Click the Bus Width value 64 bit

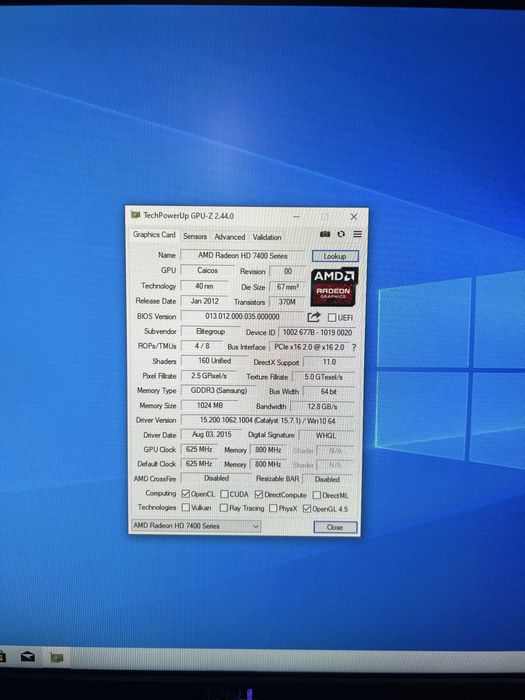click(329, 392)
